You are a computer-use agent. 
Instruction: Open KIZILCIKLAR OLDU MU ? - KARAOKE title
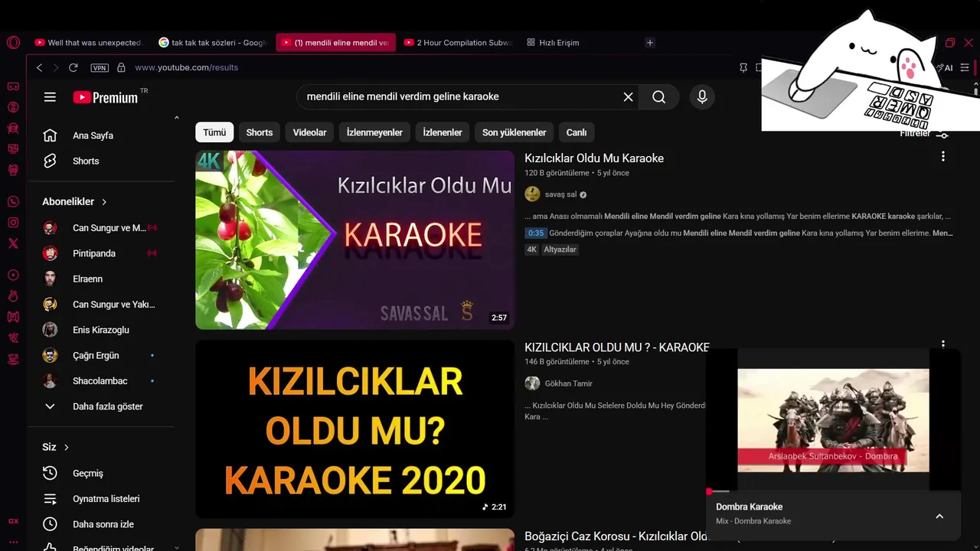(617, 347)
